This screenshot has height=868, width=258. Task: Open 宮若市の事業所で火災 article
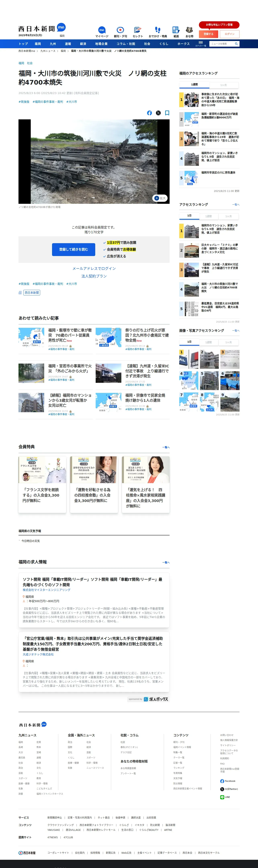(70, 368)
